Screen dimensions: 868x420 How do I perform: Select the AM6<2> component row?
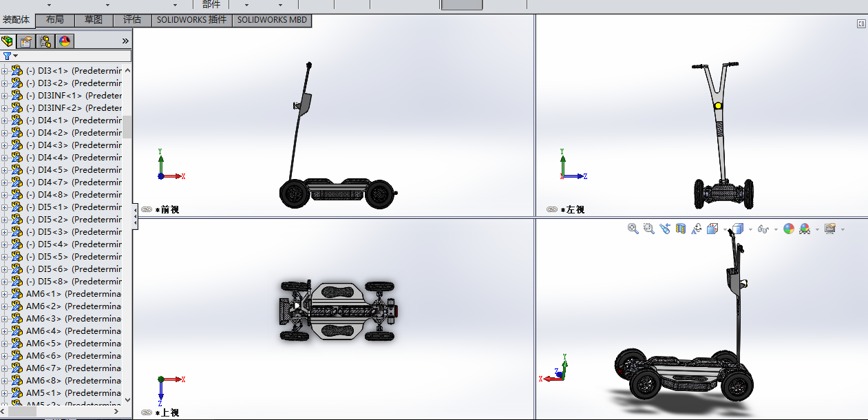point(65,306)
